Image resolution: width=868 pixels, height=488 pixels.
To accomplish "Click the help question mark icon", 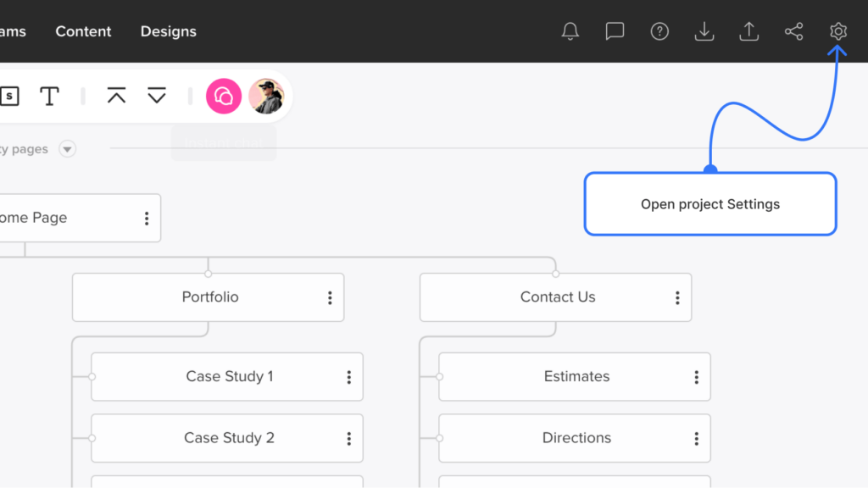I will click(x=659, y=31).
